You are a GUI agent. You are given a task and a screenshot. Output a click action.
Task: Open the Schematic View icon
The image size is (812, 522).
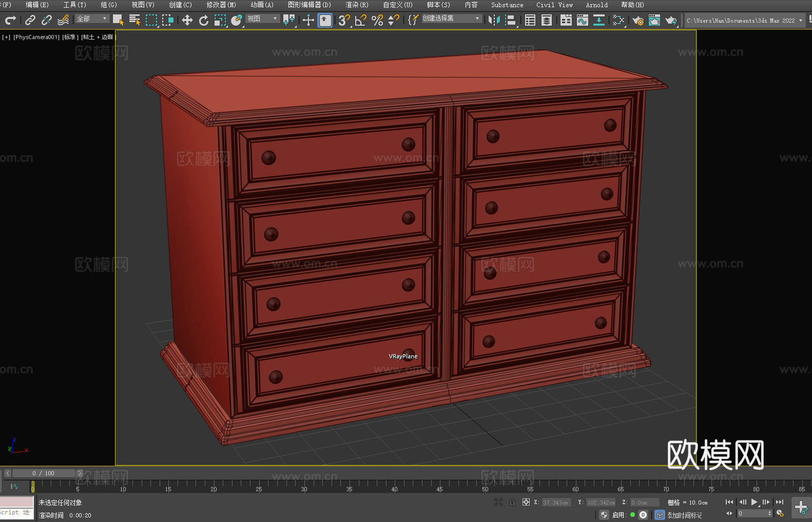pyautogui.click(x=599, y=20)
